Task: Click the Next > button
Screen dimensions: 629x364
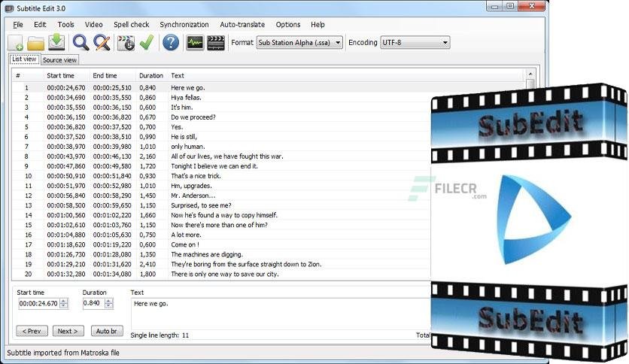Action: pyautogui.click(x=68, y=331)
